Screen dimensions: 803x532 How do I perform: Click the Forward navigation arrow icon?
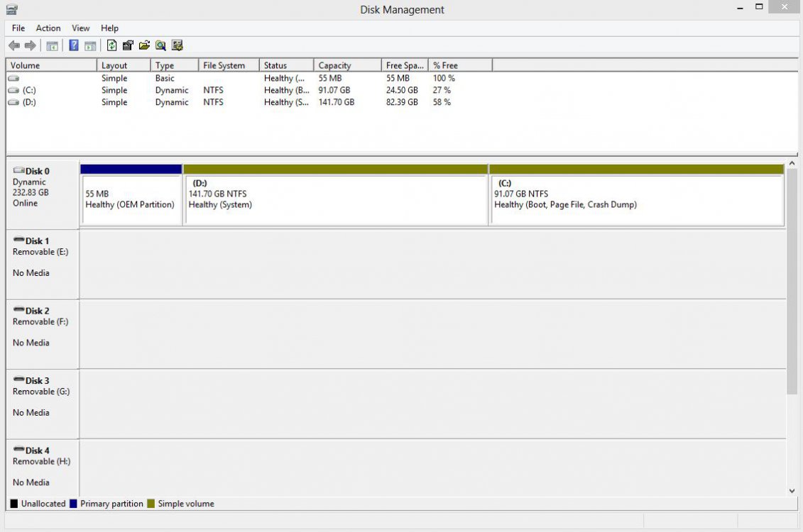(30, 45)
